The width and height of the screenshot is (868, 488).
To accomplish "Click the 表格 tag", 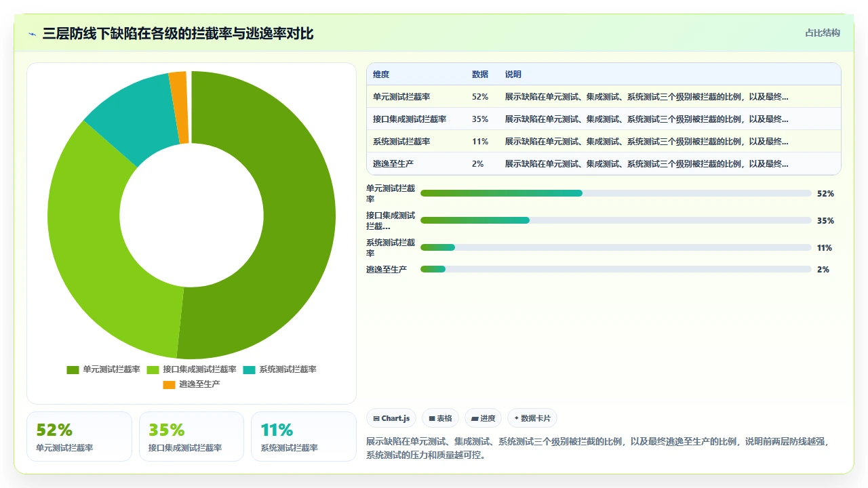I will [x=441, y=418].
